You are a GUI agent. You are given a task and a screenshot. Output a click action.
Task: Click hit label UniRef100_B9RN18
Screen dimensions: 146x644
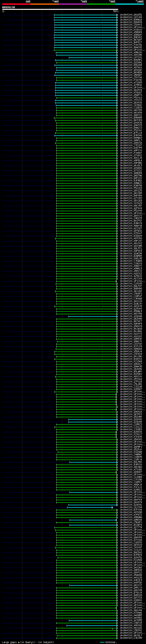click(x=131, y=20)
